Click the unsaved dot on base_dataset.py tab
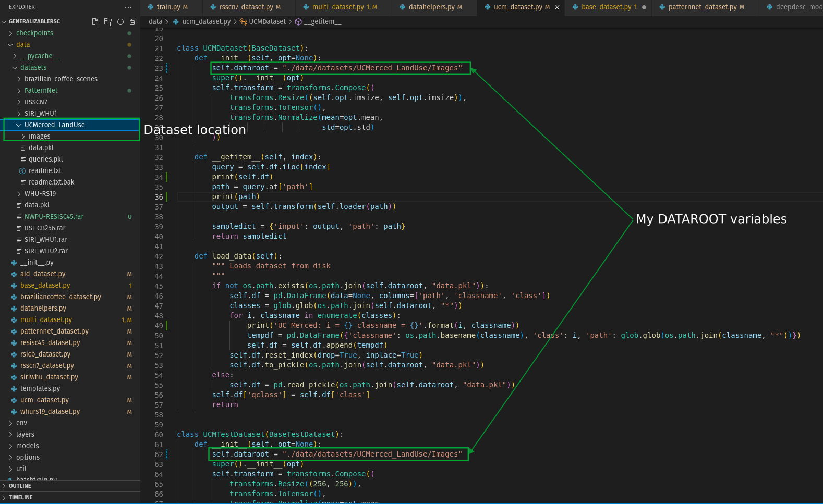Image resolution: width=823 pixels, height=504 pixels. coord(644,7)
